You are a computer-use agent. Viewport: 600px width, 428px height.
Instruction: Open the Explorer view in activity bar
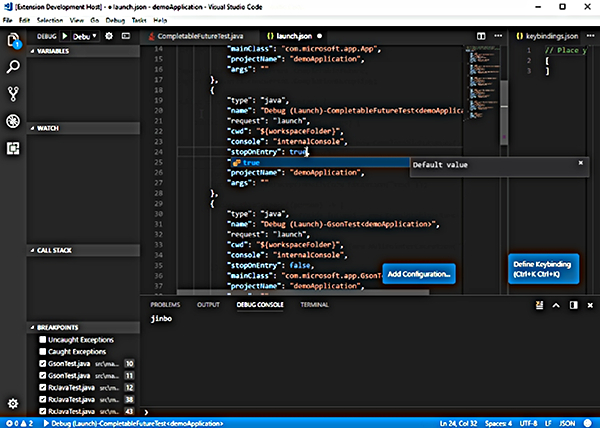tap(13, 40)
